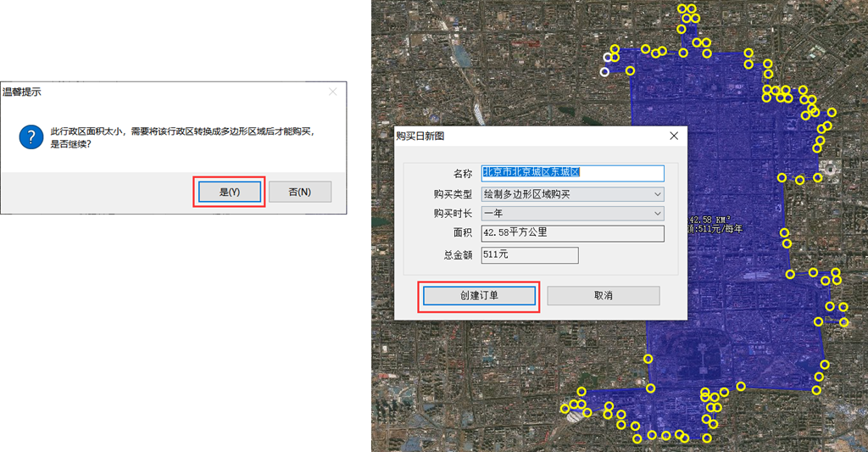Cancel the purchase with 取消
The width and height of the screenshot is (868, 452).
pyautogui.click(x=604, y=296)
